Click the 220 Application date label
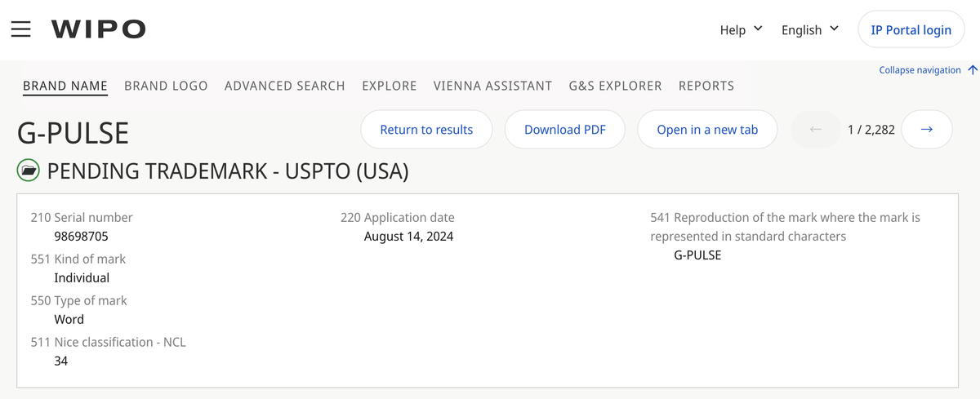The width and height of the screenshot is (980, 399). coord(398,217)
